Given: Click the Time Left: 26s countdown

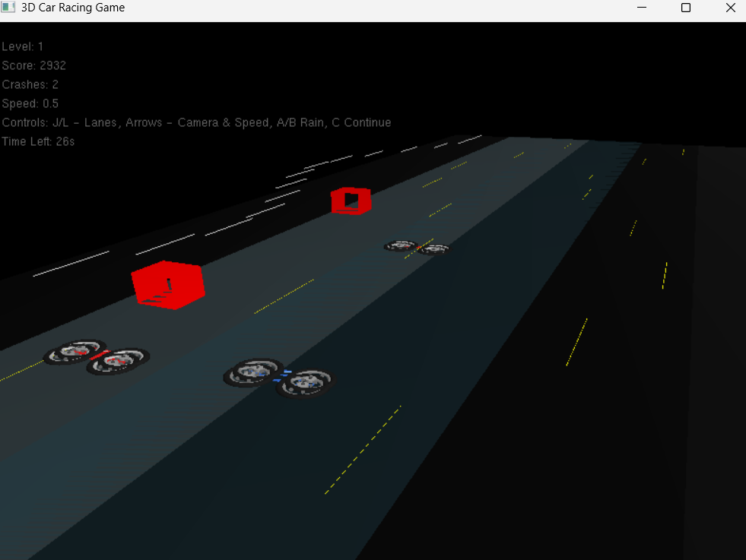Looking at the screenshot, I should [37, 141].
